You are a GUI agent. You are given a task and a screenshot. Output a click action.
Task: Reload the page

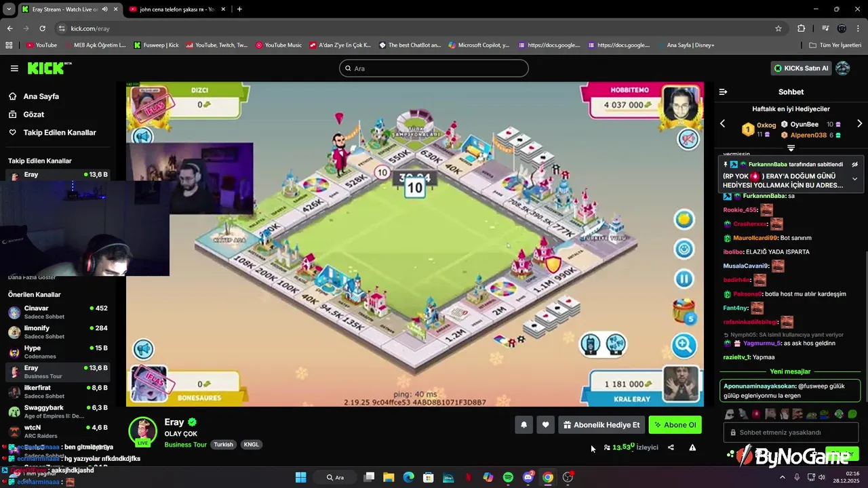42,28
